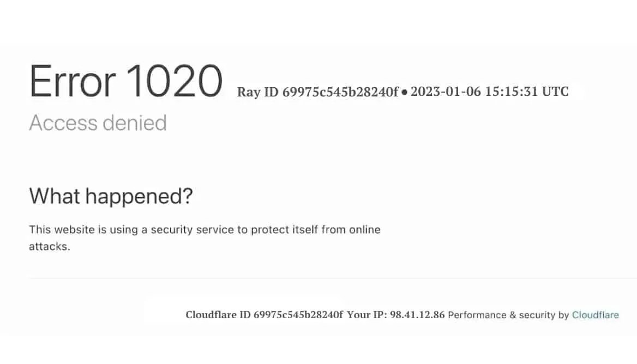Click the word attacks. in paragraph
The width and height of the screenshot is (637, 364).
click(50, 246)
